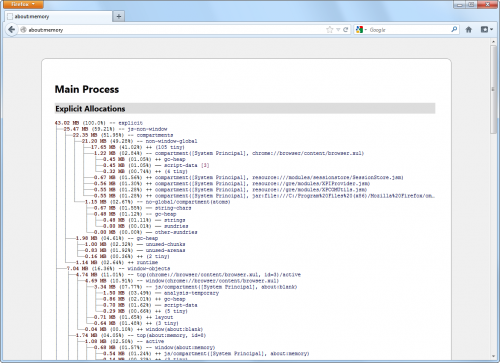Collapse the 22.35 MB compartments branch

123,135
